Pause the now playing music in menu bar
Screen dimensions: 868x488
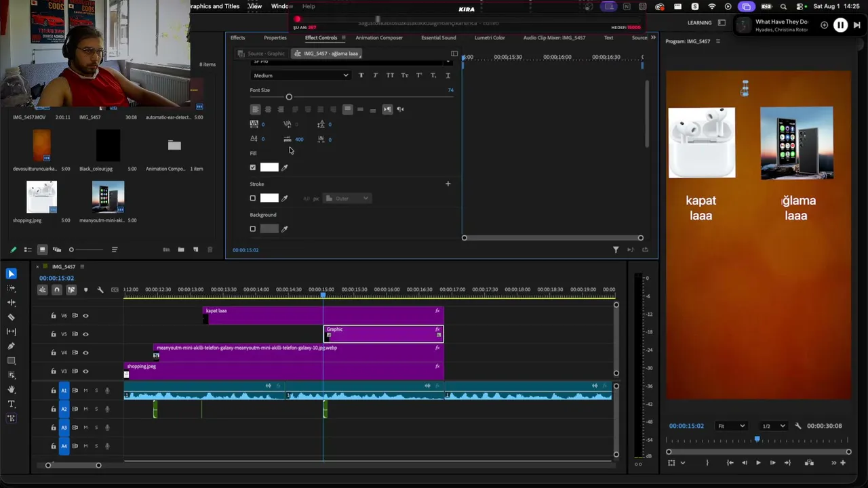[x=840, y=25]
